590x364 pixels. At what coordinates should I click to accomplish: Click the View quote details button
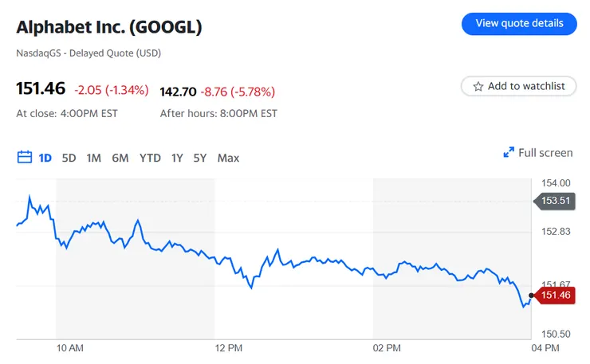(519, 24)
